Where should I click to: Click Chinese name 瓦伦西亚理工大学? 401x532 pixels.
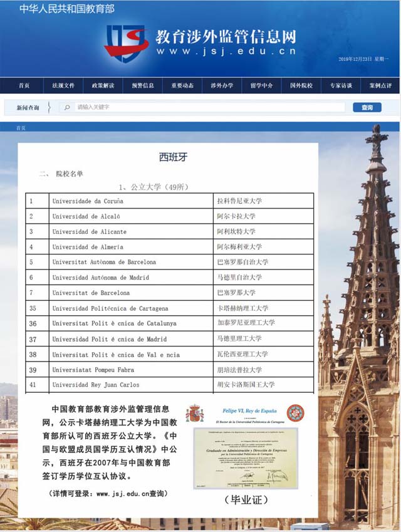point(242,354)
